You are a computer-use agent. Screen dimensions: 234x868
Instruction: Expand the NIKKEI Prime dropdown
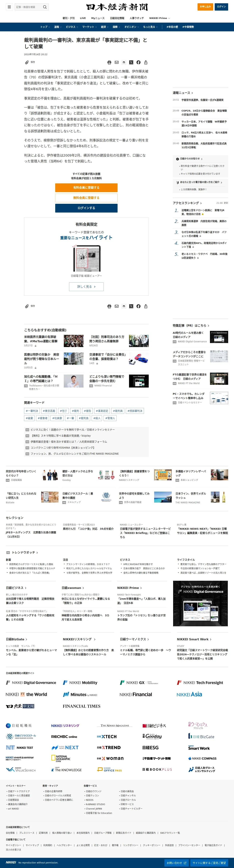coord(160,18)
